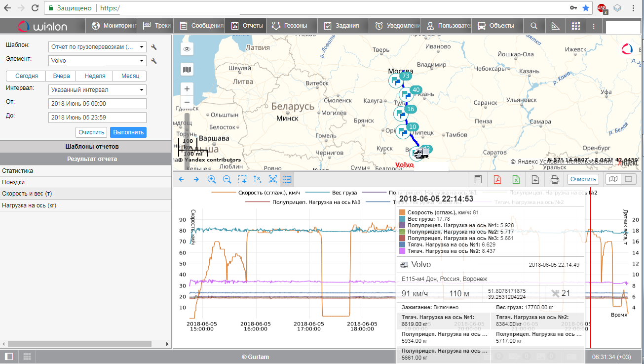
Task: Toggle map layer visibility eye icon
Action: [187, 49]
